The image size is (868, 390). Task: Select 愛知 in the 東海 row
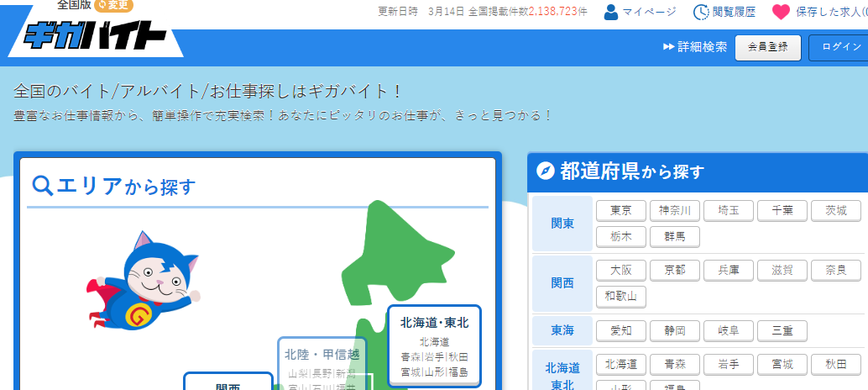[x=621, y=331]
